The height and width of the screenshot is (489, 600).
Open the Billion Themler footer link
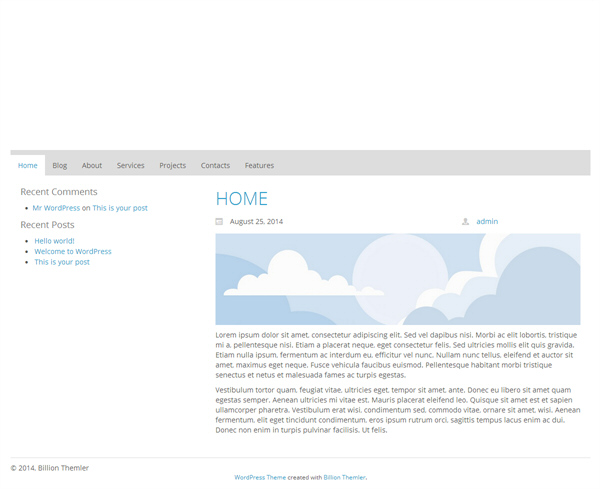pyautogui.click(x=344, y=477)
